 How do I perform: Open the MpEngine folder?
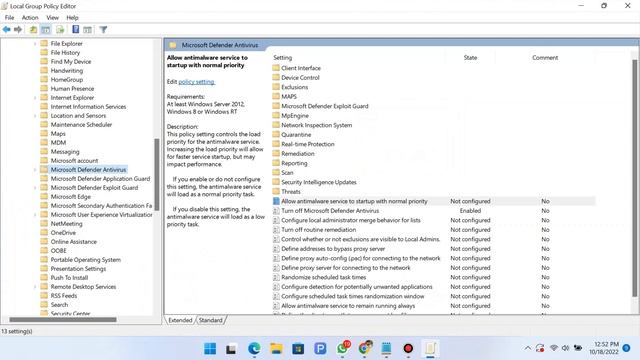[295, 116]
